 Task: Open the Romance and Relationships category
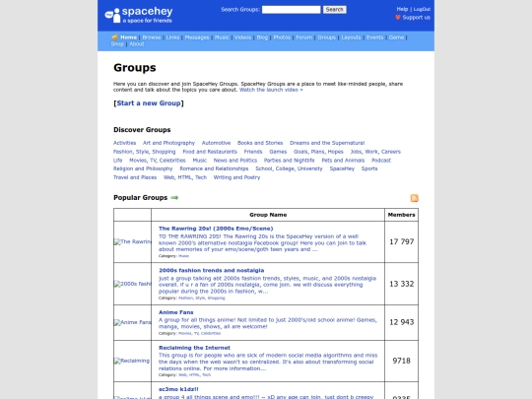pyautogui.click(x=214, y=168)
